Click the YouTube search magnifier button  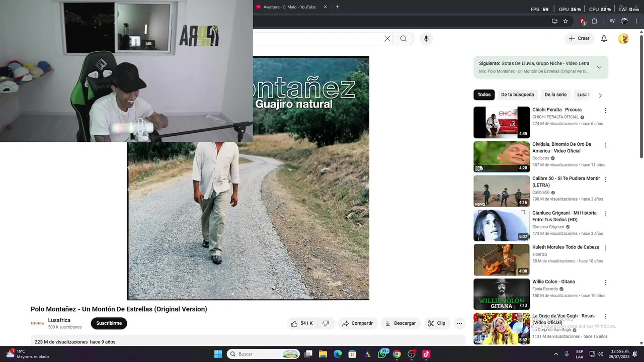click(x=404, y=39)
